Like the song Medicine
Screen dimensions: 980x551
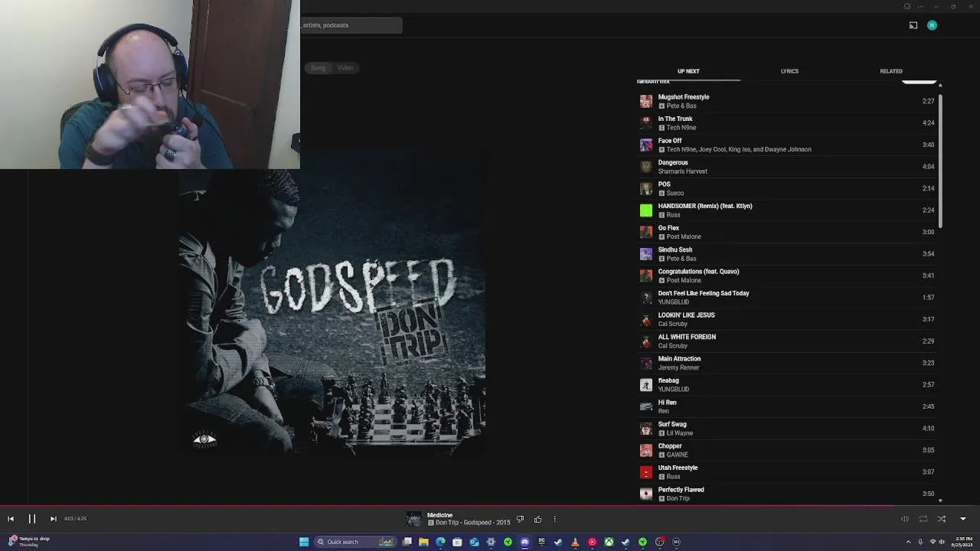pos(537,520)
